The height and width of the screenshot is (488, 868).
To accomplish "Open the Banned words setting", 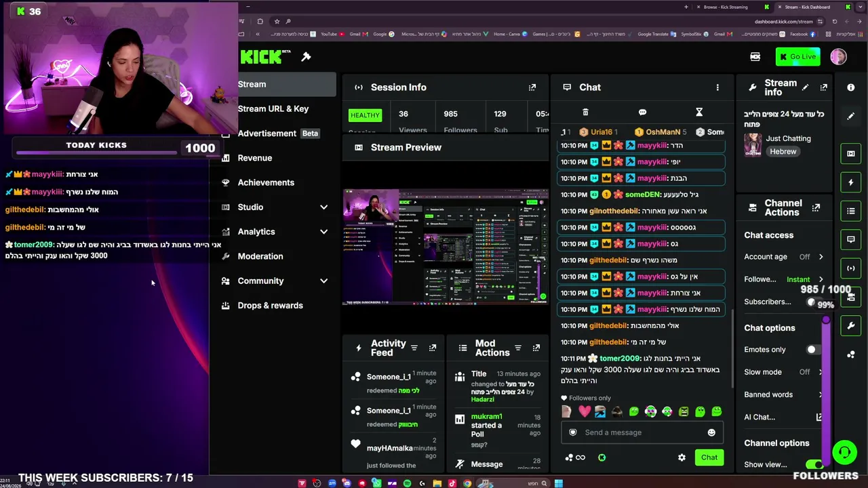I will point(784,394).
